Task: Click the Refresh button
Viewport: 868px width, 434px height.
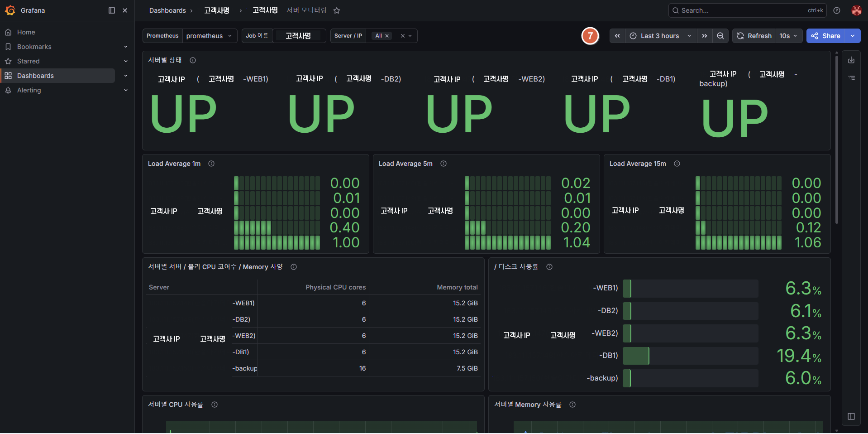Action: point(754,36)
